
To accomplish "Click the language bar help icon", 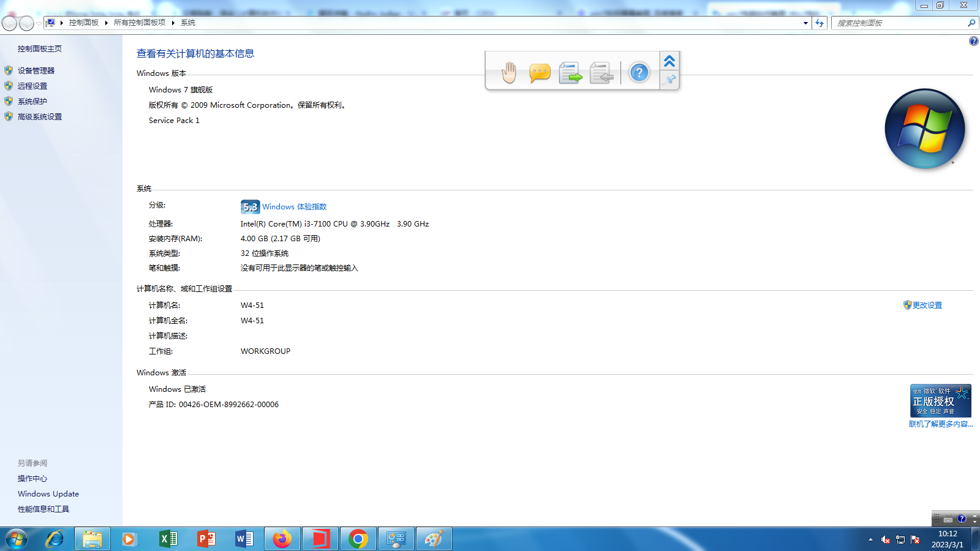I will pos(962,519).
